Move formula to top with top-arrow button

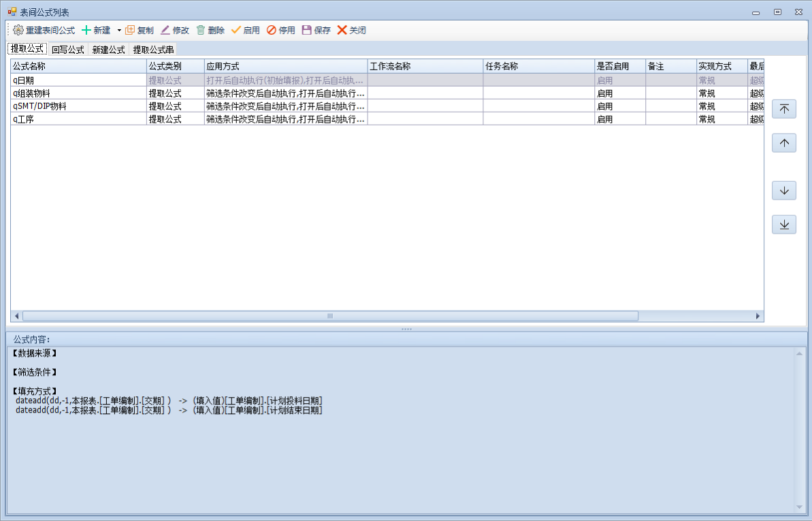[x=784, y=109]
